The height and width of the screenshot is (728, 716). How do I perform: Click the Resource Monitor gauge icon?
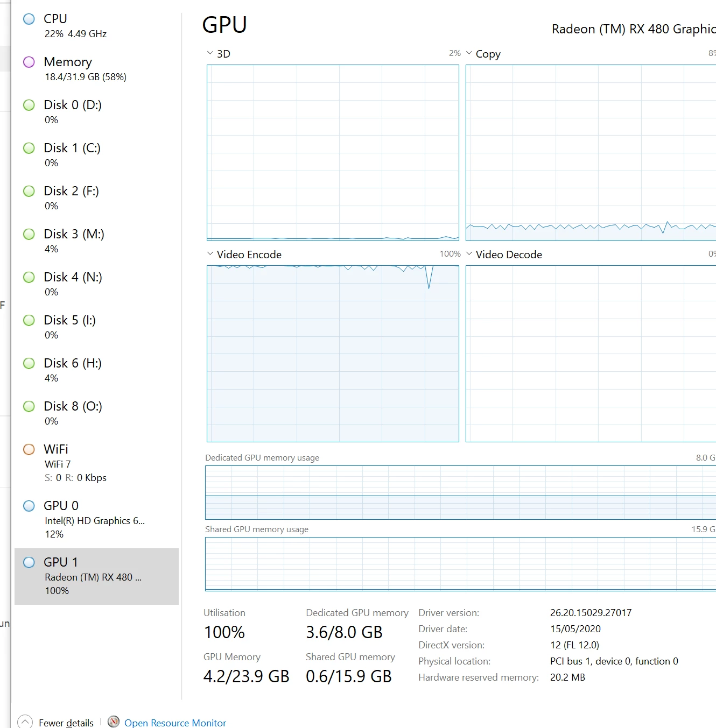[114, 722]
